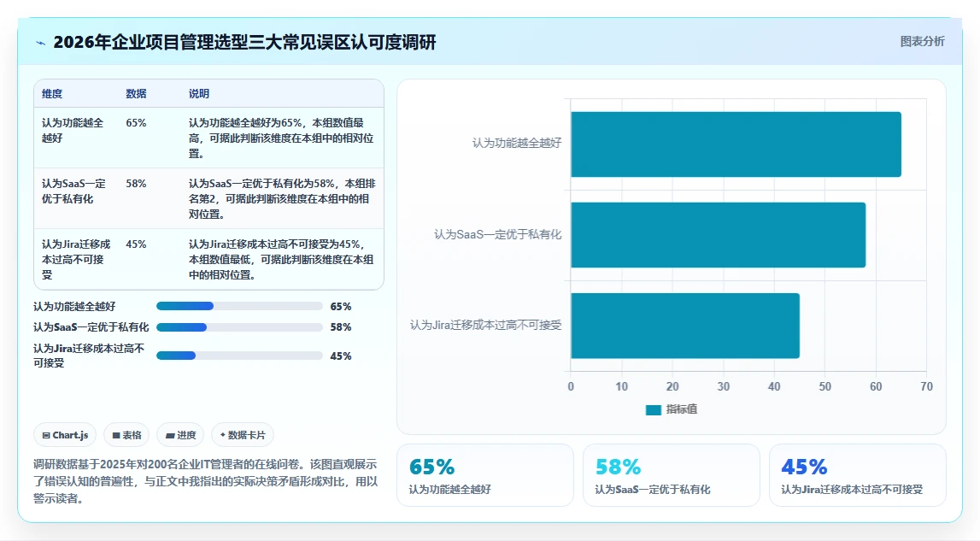Click progress label 认为SaaS一定优于私有化
This screenshot has height=541, width=980.
(x=91, y=327)
